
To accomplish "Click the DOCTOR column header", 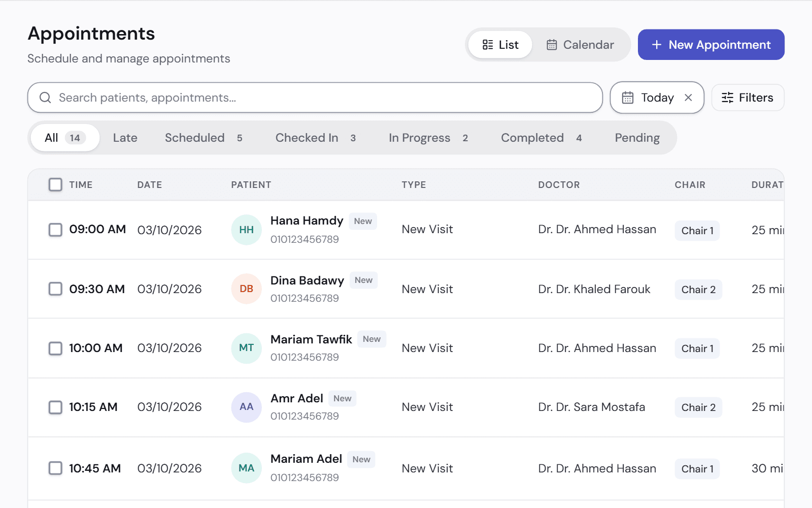I will click(559, 185).
